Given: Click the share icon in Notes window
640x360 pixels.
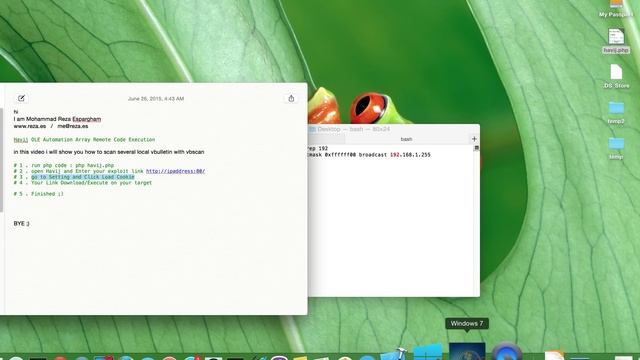Looking at the screenshot, I should click(x=291, y=98).
